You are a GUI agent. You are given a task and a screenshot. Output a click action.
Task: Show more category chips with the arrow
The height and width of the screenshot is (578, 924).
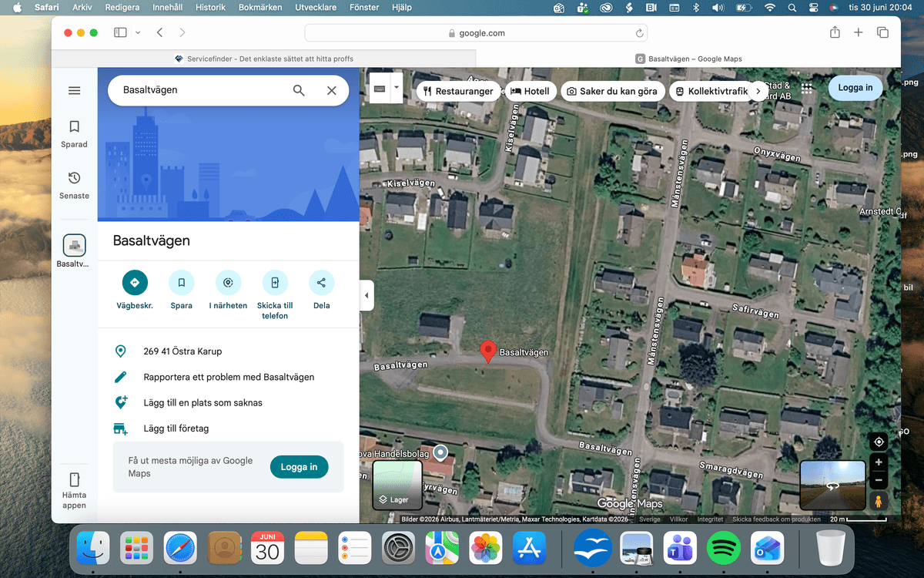tap(758, 91)
